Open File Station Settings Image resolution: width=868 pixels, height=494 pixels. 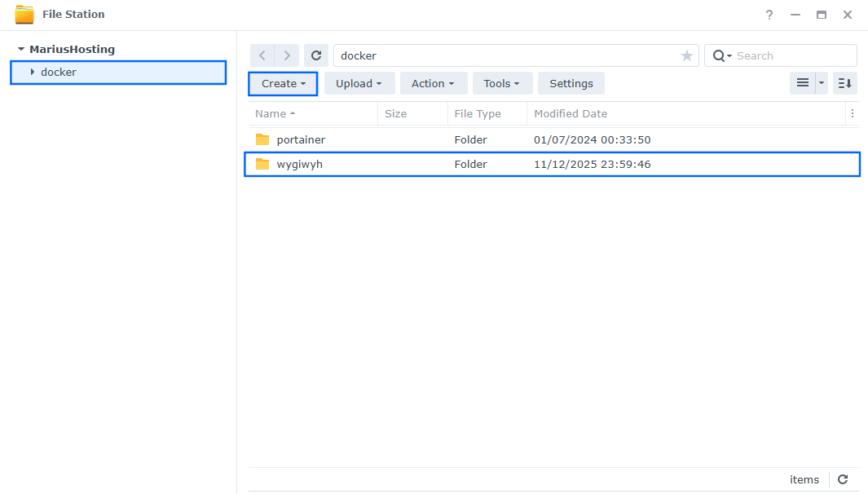click(571, 83)
